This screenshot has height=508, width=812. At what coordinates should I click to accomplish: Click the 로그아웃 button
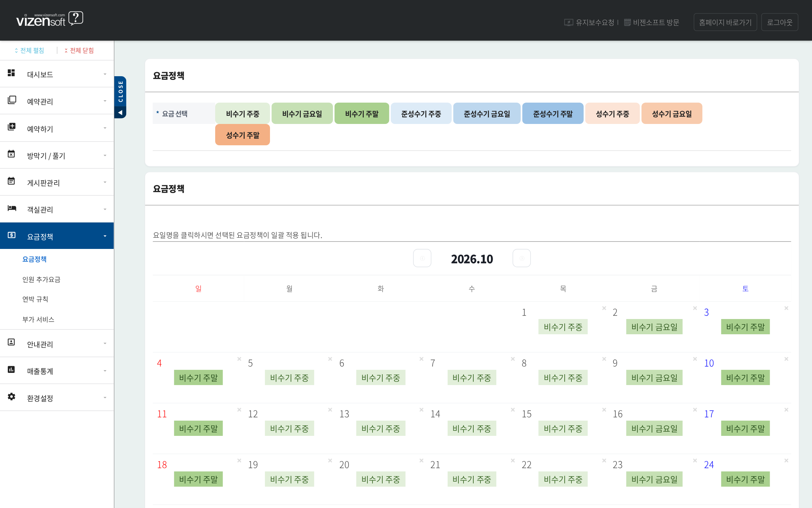780,22
